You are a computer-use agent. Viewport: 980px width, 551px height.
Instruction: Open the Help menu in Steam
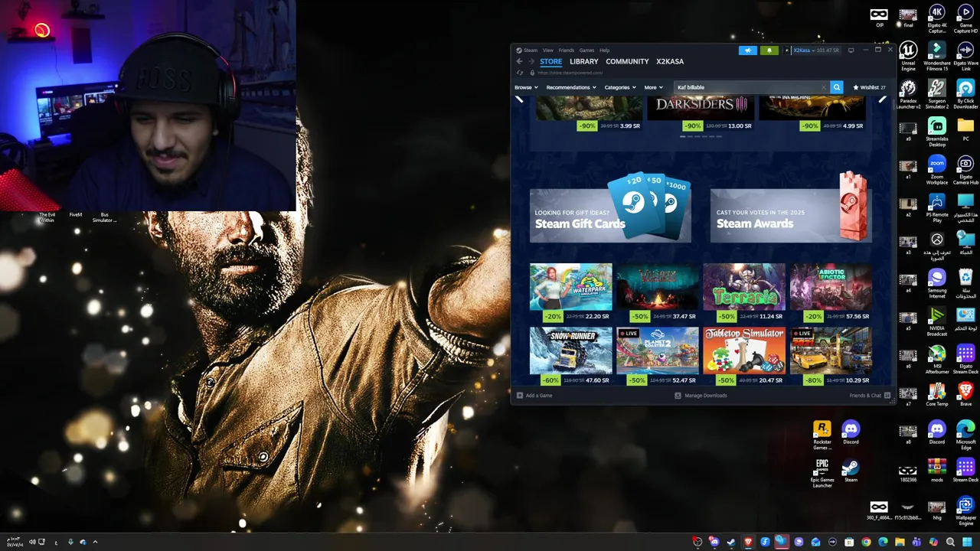[605, 51]
